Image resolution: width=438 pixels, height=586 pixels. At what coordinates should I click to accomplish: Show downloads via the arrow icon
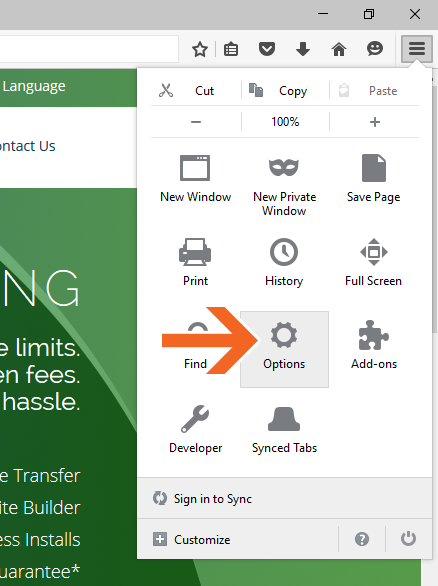point(303,49)
